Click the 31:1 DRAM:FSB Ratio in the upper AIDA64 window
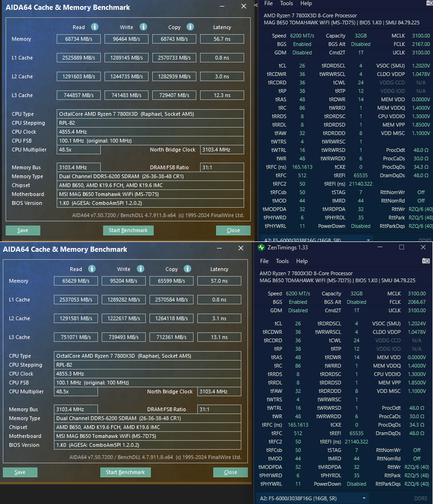Screen dimensions: 433x504 click(x=222, y=167)
